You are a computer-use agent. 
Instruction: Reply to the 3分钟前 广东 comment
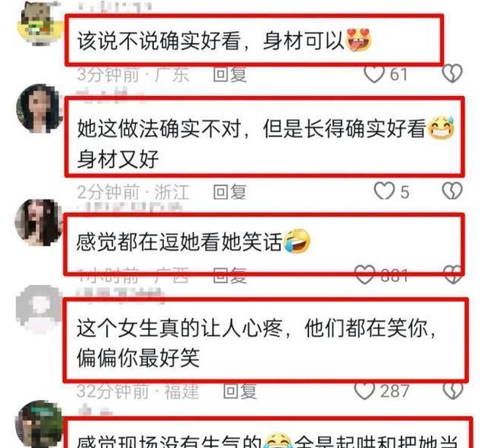tap(230, 75)
